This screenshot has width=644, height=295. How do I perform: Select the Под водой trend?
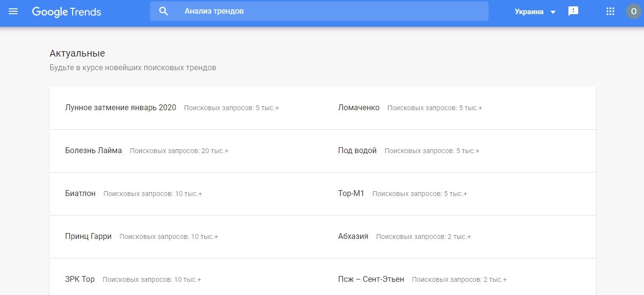(357, 151)
